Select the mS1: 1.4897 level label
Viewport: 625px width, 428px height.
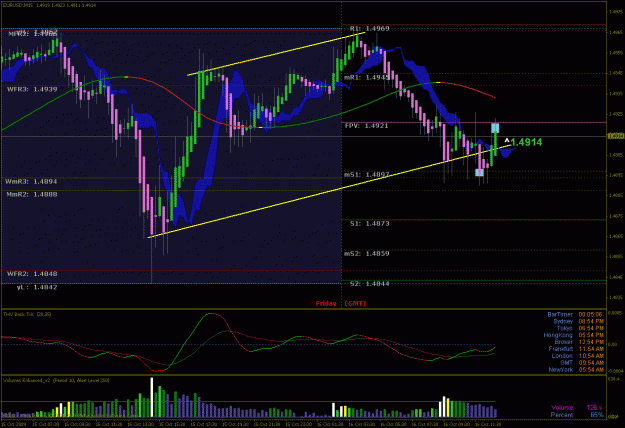coord(367,175)
